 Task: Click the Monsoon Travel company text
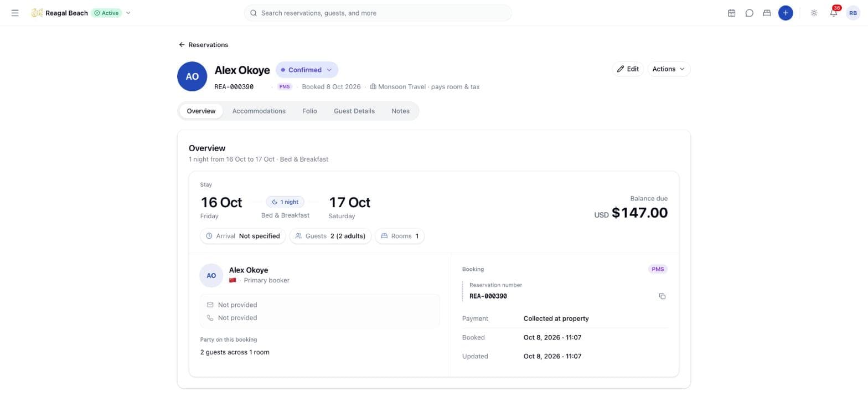pos(402,87)
